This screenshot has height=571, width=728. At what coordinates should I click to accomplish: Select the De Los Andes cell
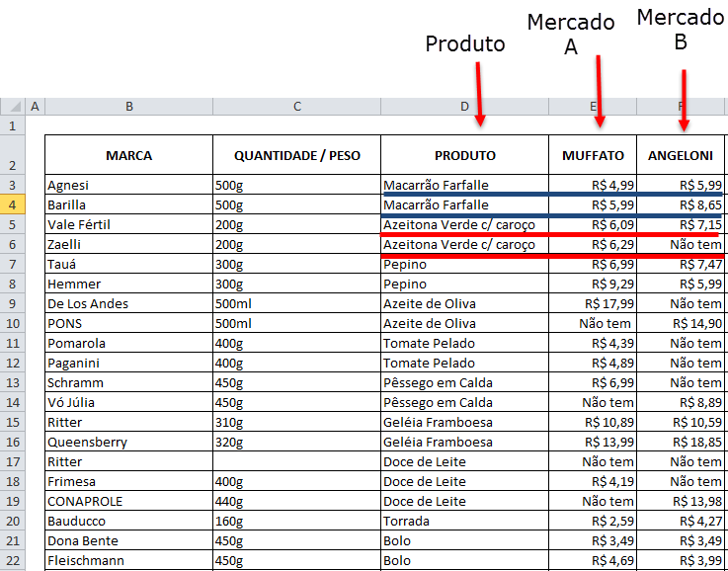pyautogui.click(x=128, y=303)
